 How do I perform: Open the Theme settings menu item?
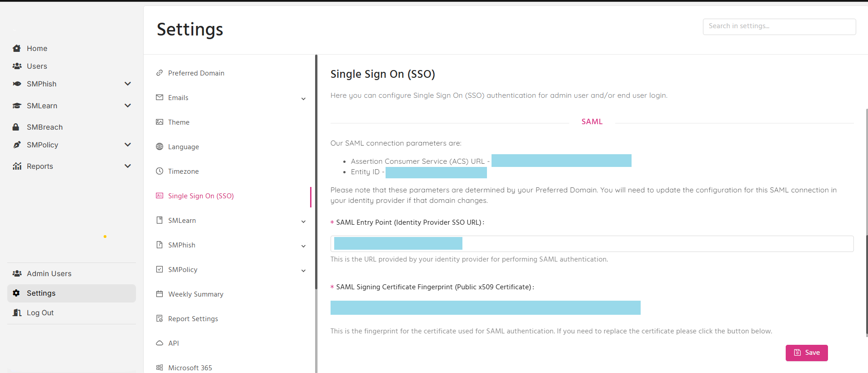[x=179, y=122]
